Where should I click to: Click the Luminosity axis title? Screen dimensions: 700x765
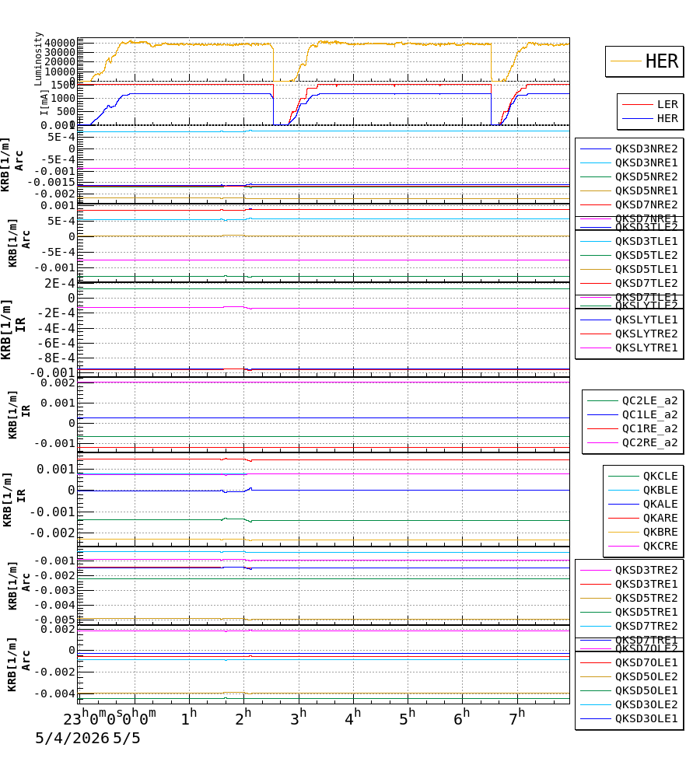coord(38,59)
